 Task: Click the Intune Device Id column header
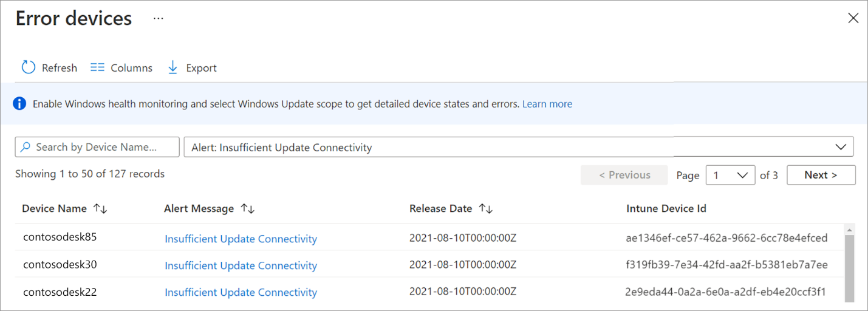tap(666, 208)
